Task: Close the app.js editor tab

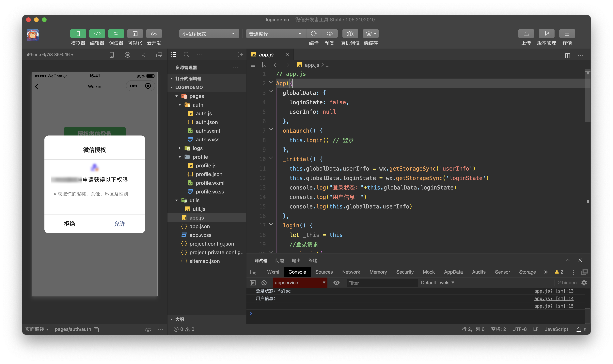Action: 287,54
